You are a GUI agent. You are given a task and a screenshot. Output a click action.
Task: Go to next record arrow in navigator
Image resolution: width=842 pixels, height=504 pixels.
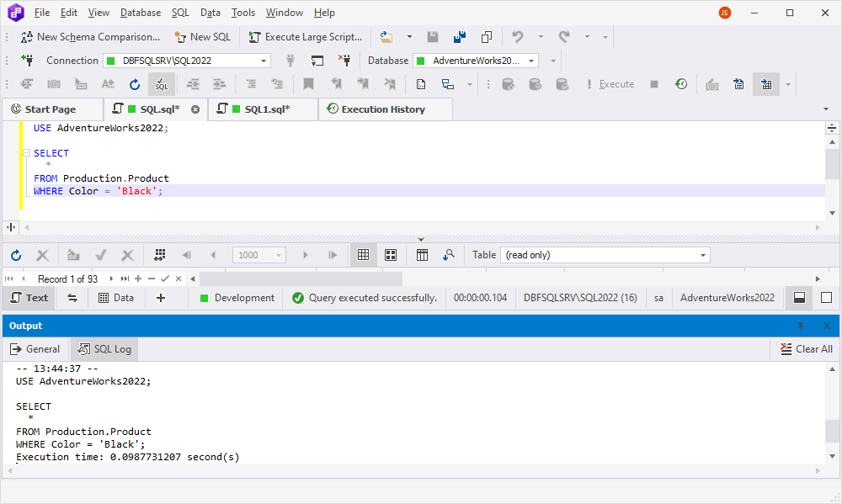[x=111, y=279]
